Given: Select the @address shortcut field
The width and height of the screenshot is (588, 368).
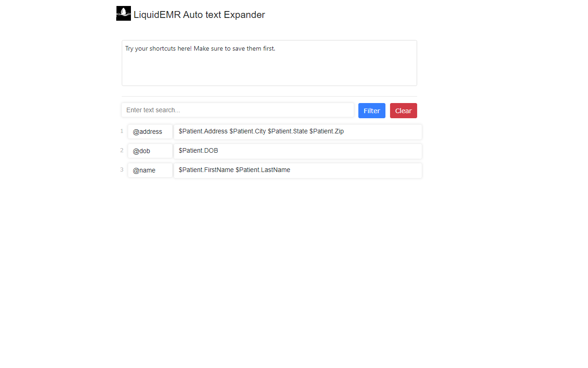Looking at the screenshot, I should [x=150, y=132].
